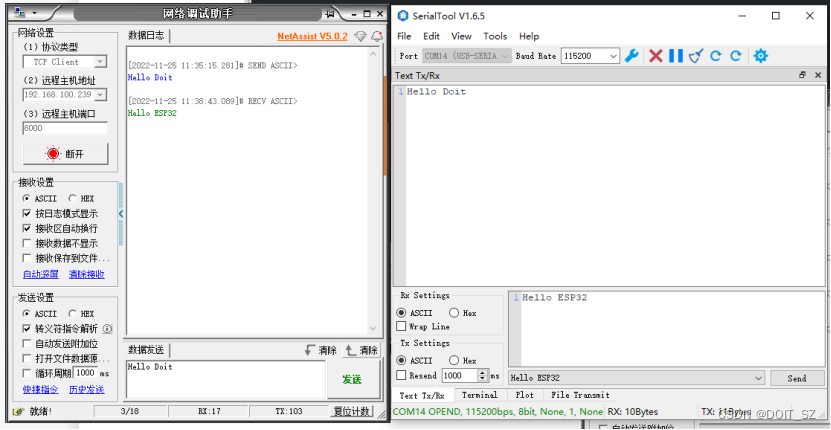Click the down-arrow 清除 icon in 数据发送
The image size is (831, 430).
tap(310, 350)
